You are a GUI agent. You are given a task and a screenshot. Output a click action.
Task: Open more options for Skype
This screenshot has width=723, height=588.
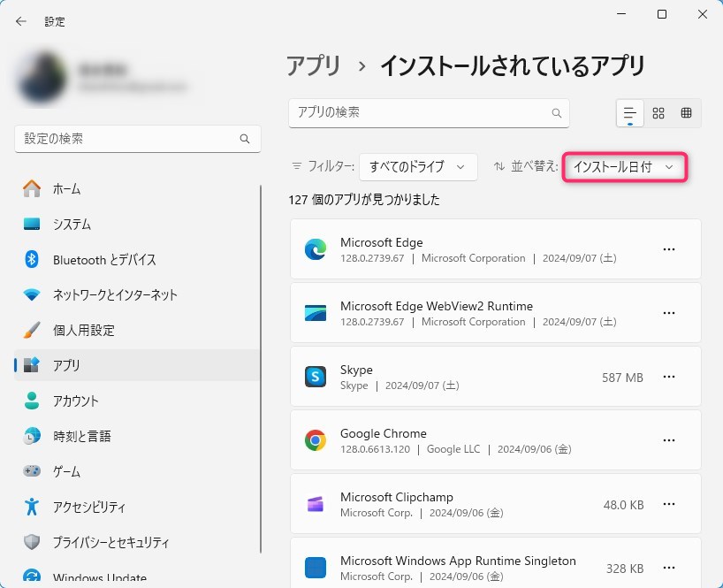pyautogui.click(x=669, y=378)
